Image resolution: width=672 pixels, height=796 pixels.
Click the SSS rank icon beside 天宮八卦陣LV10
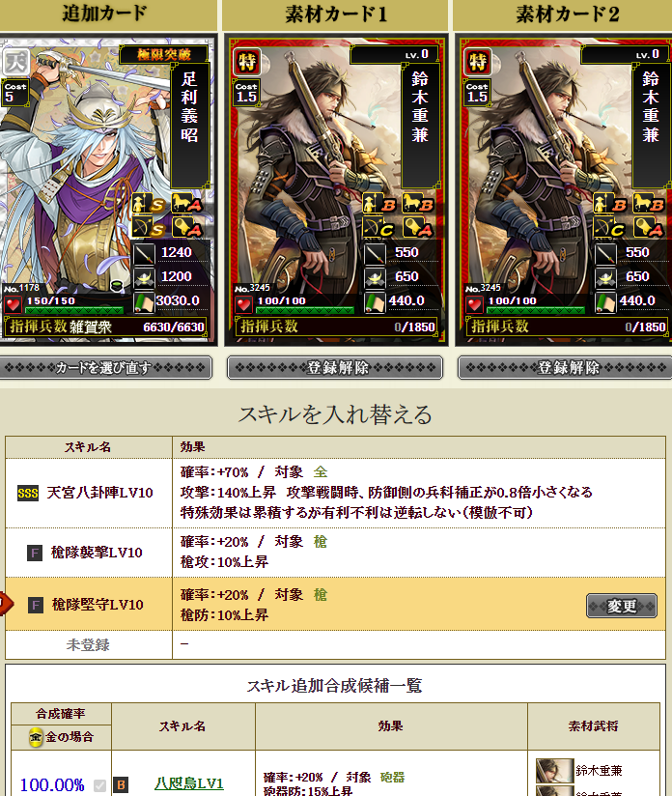pos(28,493)
